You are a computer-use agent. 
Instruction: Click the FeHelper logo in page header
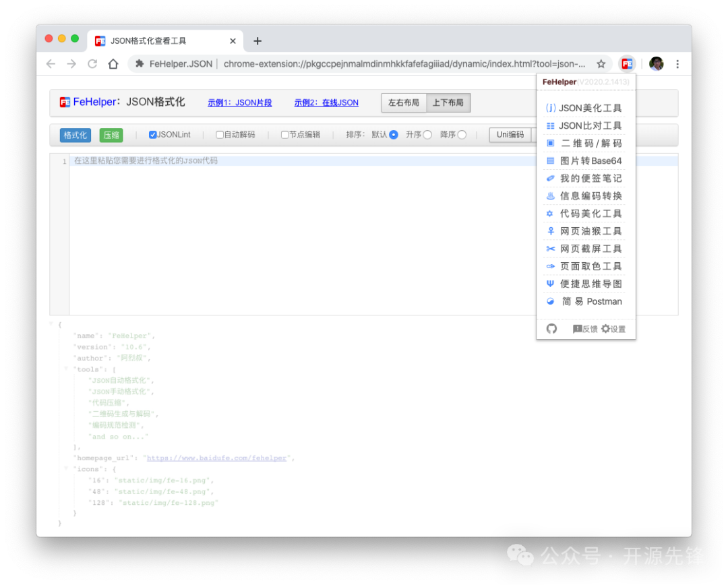tap(65, 102)
